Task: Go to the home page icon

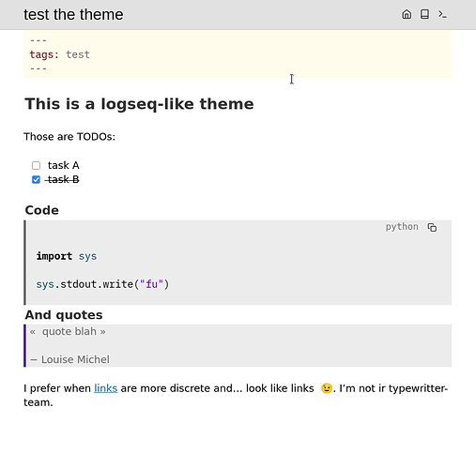Action: [407, 14]
